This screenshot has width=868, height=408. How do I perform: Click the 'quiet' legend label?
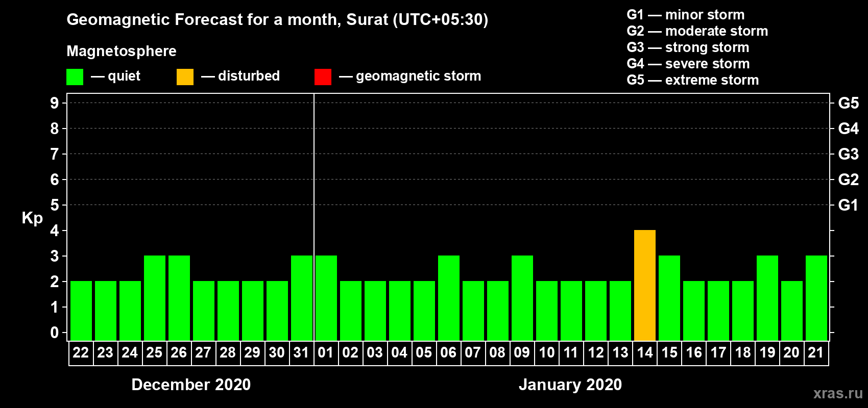(x=124, y=76)
